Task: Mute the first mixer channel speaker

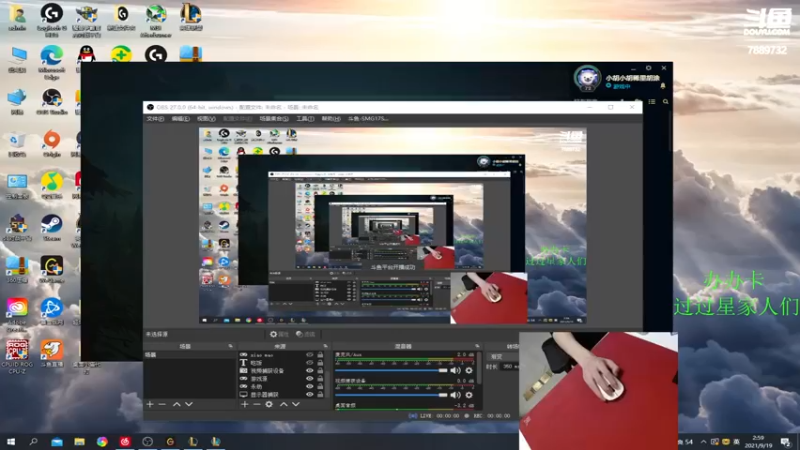Action: click(x=455, y=370)
